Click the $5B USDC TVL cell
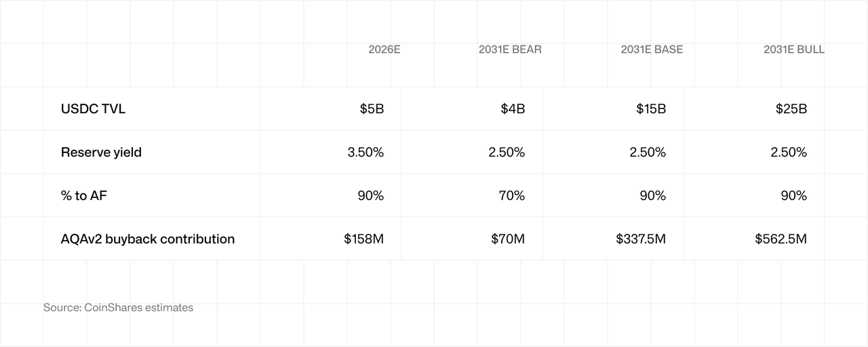Screen dimensions: 868x347 pyautogui.click(x=372, y=108)
